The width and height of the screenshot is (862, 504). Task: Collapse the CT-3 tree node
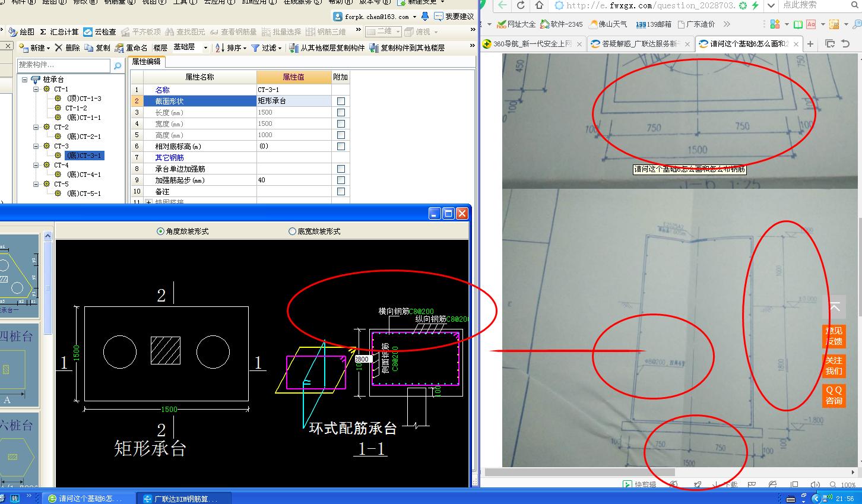(x=36, y=146)
